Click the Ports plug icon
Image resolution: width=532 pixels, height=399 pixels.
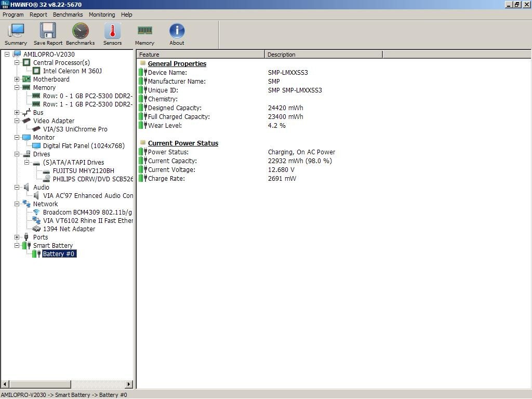pyautogui.click(x=26, y=237)
